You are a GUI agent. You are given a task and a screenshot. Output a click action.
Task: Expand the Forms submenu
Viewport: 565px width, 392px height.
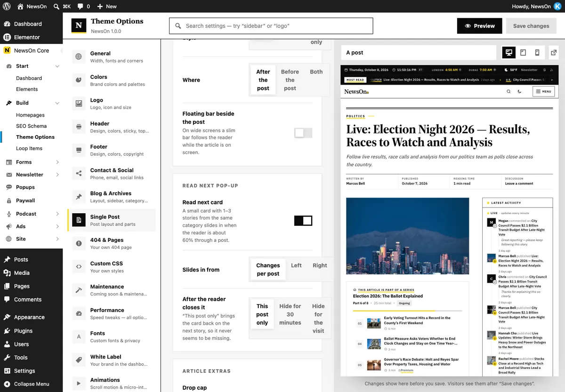coord(57,162)
